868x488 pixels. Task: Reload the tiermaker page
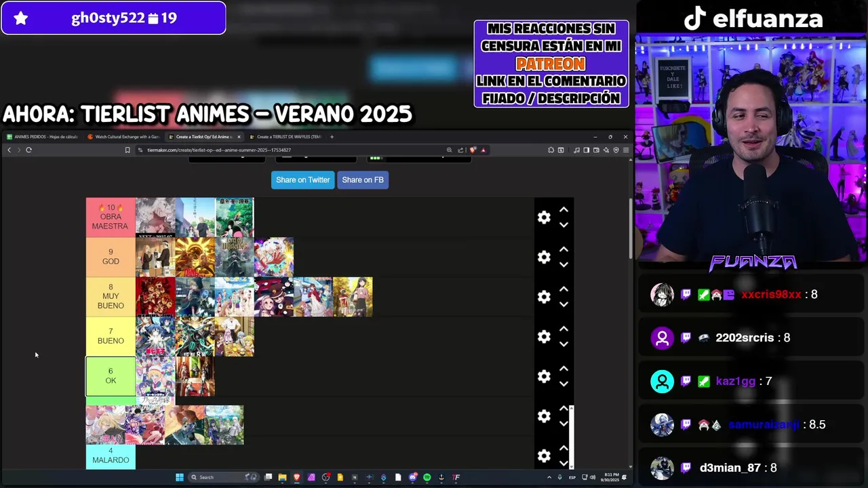pos(28,150)
